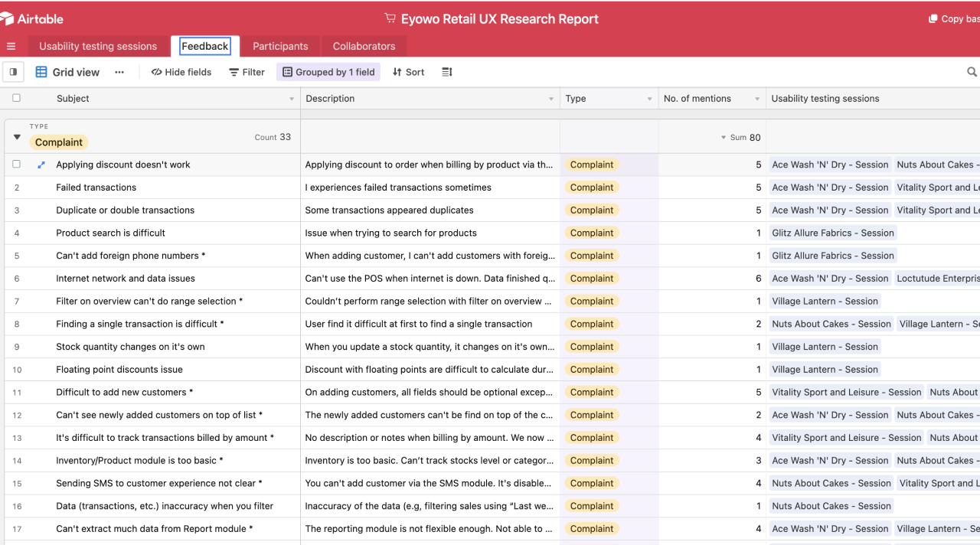Open the hamburger tables menu
Image resolution: width=980 pixels, height=545 pixels.
coord(11,47)
